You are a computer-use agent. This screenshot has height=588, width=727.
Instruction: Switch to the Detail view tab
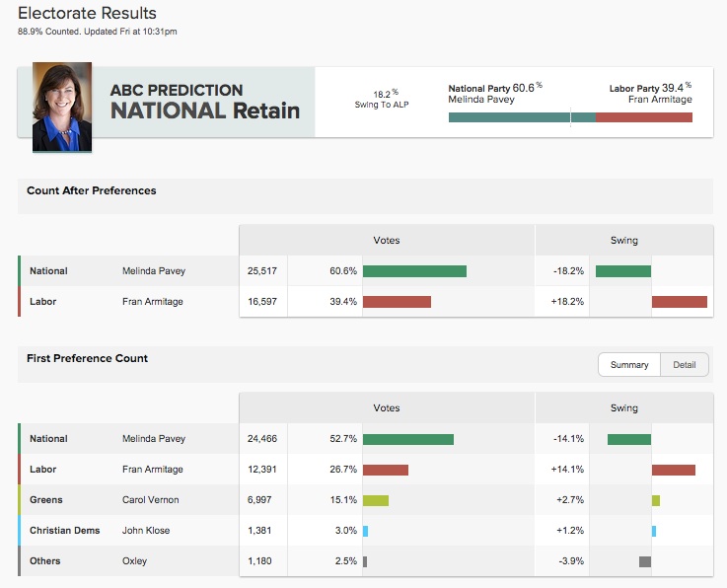685,365
